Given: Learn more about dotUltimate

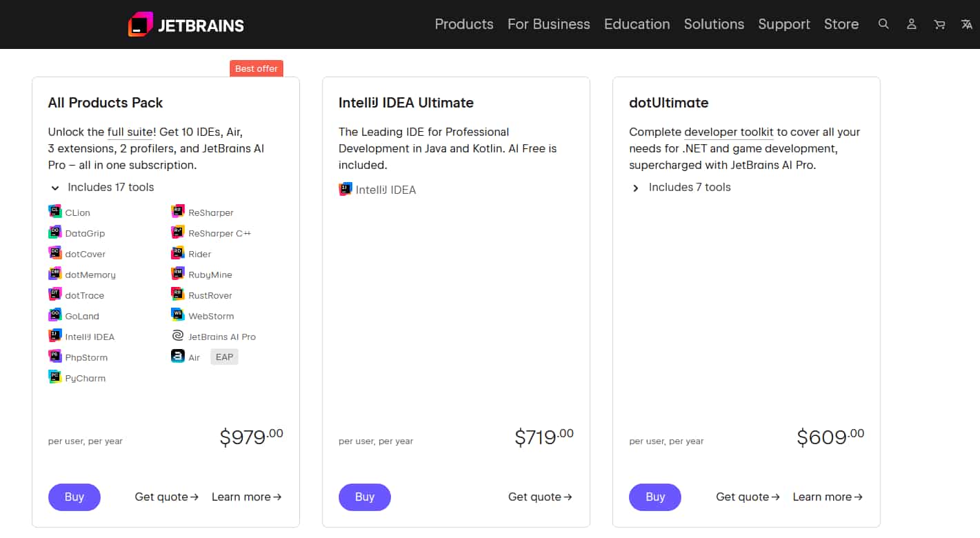Looking at the screenshot, I should 828,497.
